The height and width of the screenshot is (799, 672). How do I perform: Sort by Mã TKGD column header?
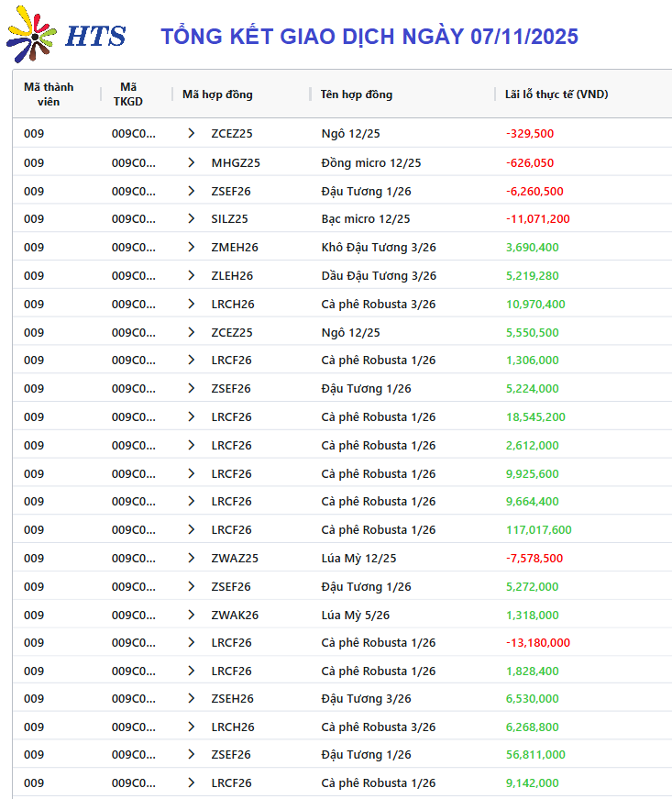tap(127, 94)
